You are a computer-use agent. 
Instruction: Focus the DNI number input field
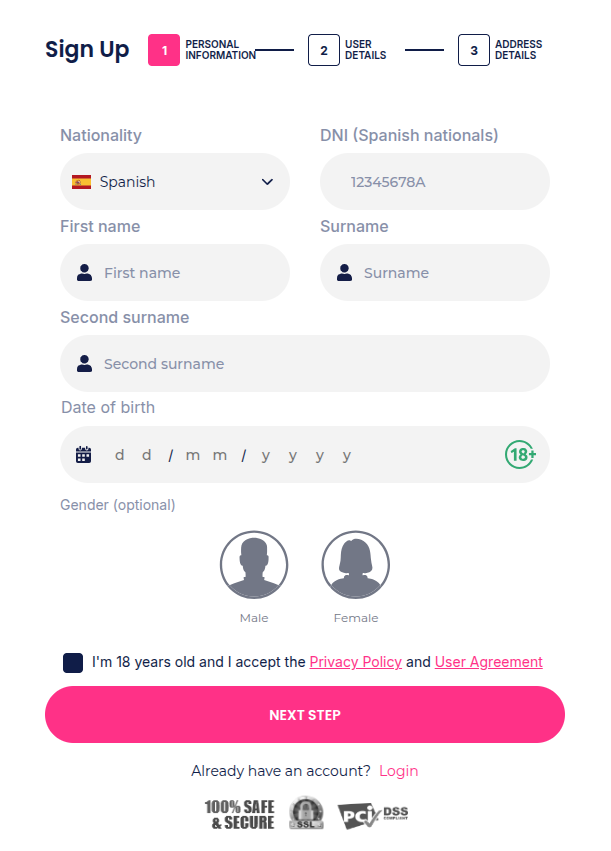click(x=435, y=181)
